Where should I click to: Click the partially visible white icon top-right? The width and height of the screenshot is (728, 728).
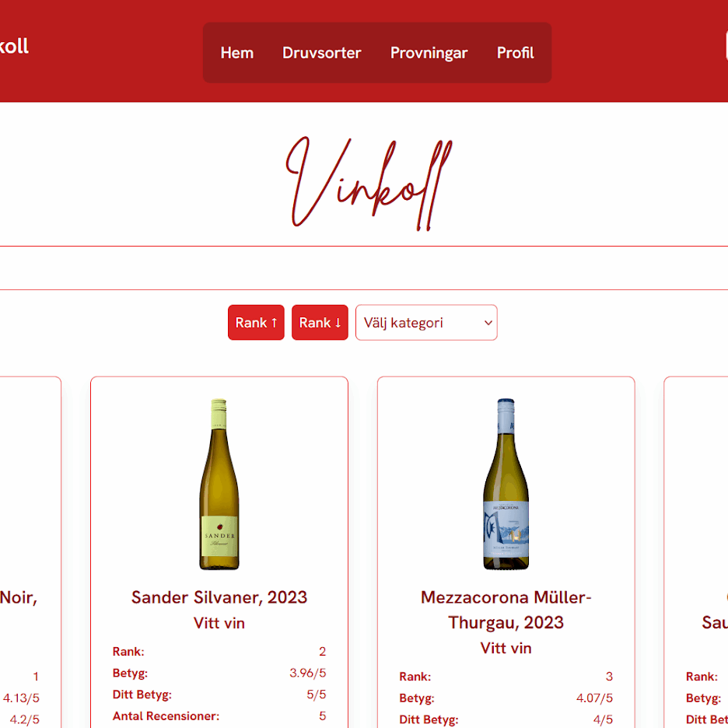pyautogui.click(x=726, y=45)
